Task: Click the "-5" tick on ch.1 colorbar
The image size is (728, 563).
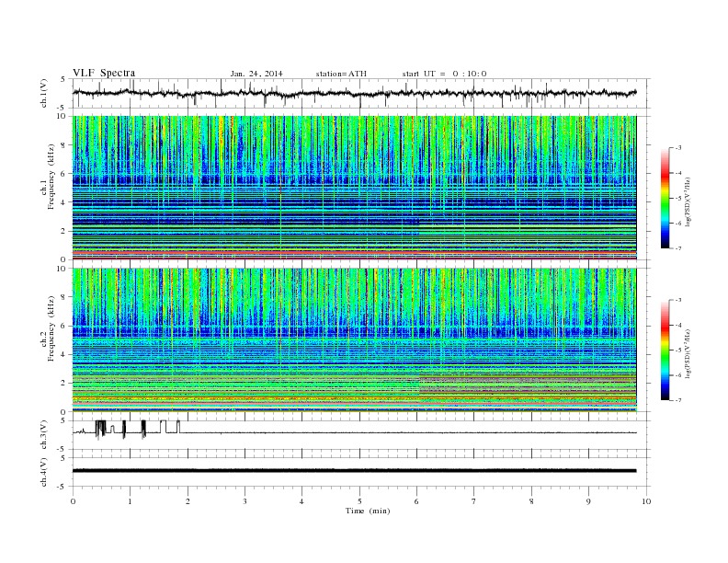Action: pyautogui.click(x=678, y=198)
